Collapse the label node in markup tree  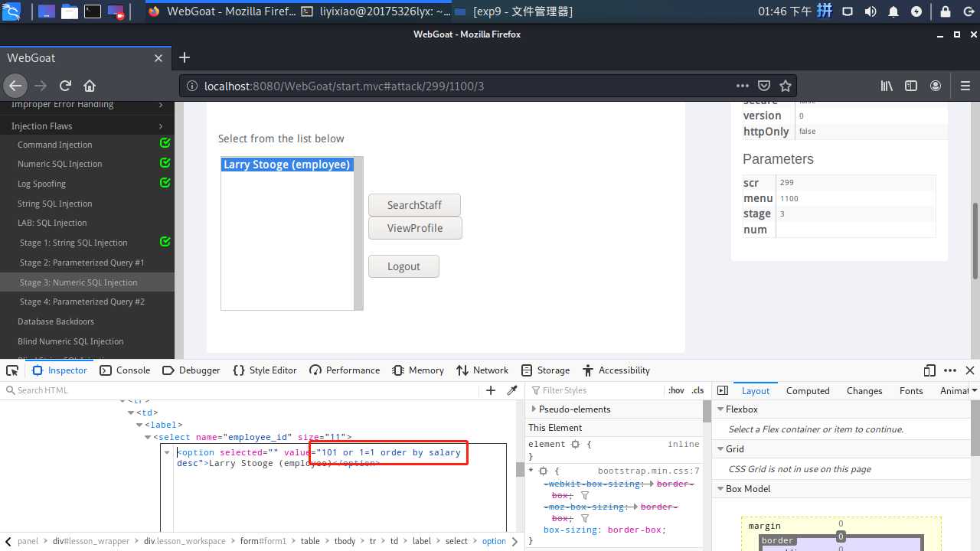[x=139, y=425]
